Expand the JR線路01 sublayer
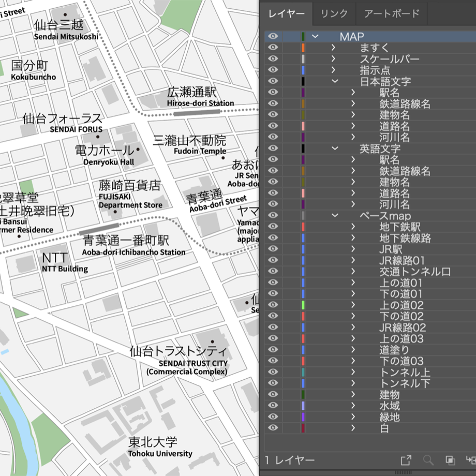476x476 pixels. tap(353, 260)
